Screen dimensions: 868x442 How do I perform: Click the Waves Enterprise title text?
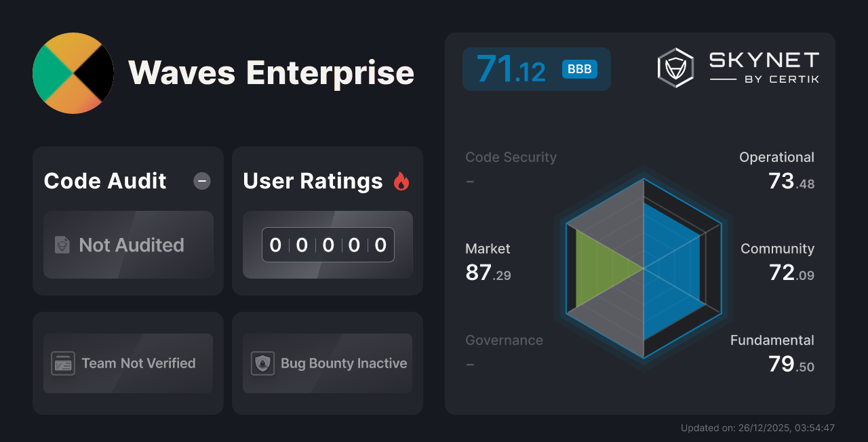(271, 73)
